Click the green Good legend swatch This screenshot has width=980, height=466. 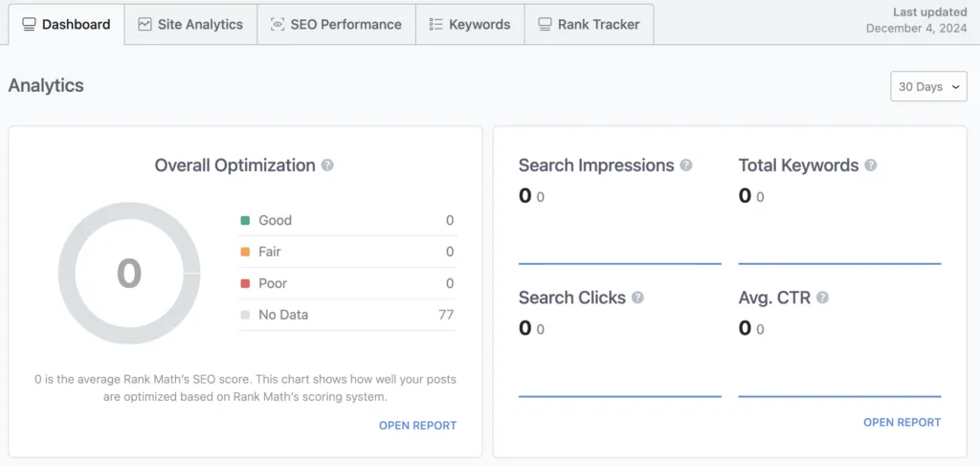coord(245,220)
